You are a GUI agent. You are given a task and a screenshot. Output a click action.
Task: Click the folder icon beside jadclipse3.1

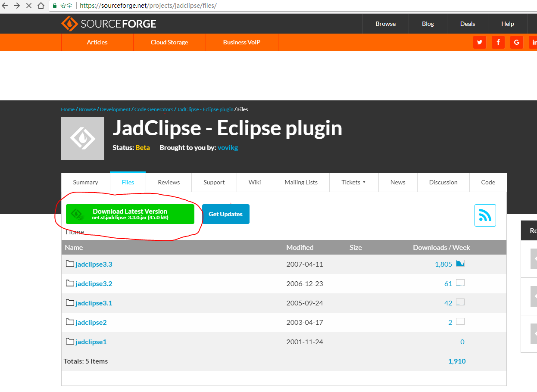[x=70, y=302]
